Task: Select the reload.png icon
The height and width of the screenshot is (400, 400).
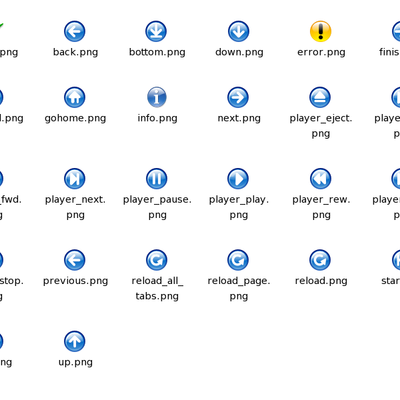Action: (320, 260)
